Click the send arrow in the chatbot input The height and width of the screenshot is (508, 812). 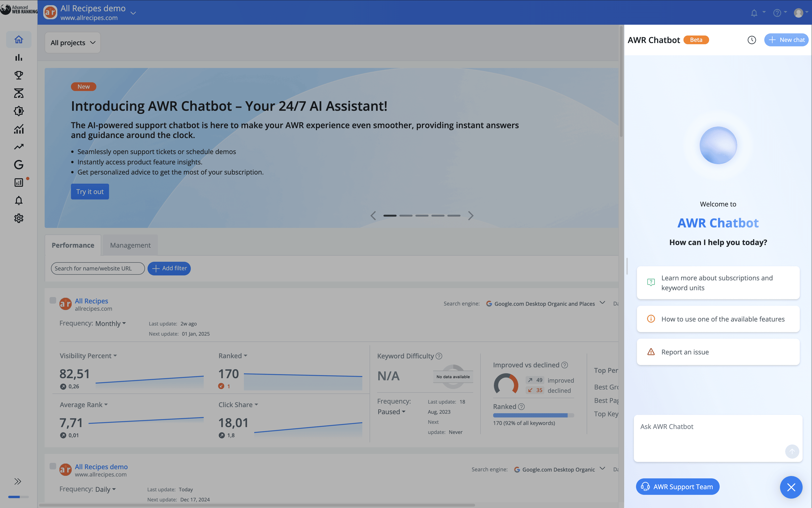792,451
